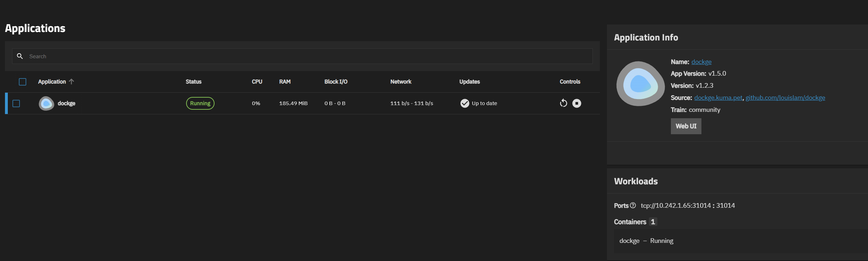This screenshot has height=261, width=868.
Task: Click the tcp://10.242.1.65:31014 port entry
Action: click(x=688, y=205)
